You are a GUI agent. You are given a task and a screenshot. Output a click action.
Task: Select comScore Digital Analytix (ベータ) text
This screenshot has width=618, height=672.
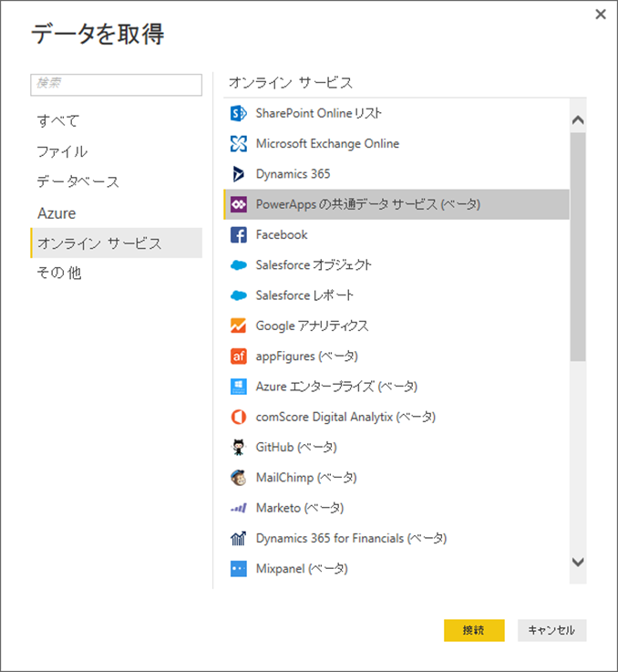click(345, 417)
